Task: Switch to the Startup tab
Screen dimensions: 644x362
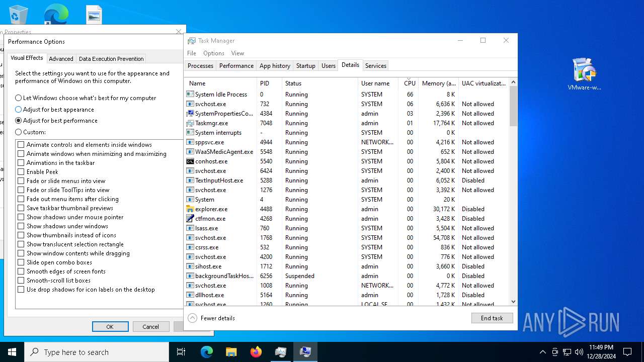Action: click(x=305, y=66)
